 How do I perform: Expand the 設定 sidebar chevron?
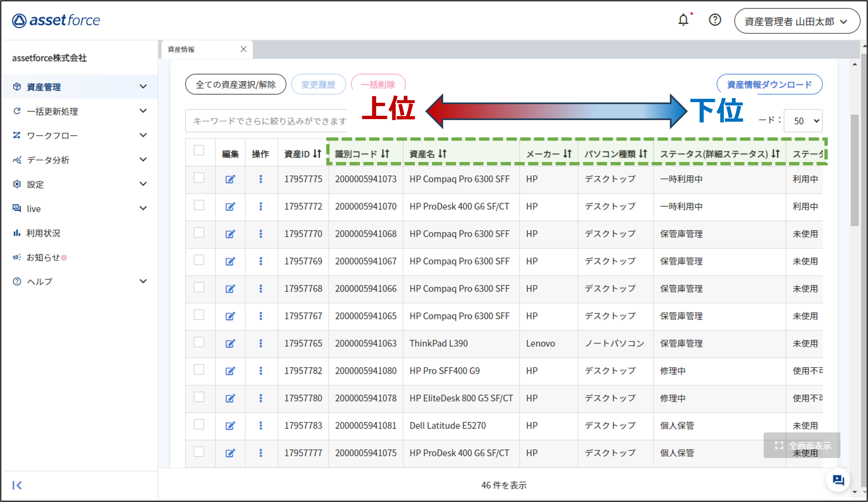(143, 184)
